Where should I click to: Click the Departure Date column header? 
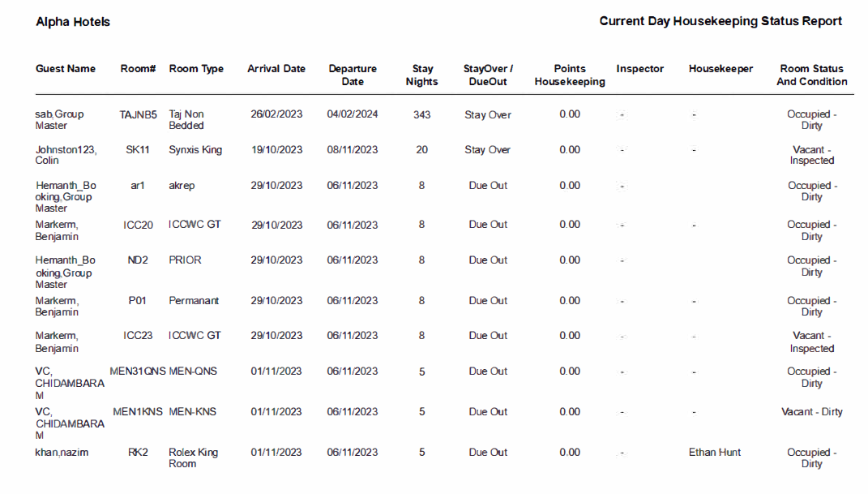pyautogui.click(x=353, y=75)
